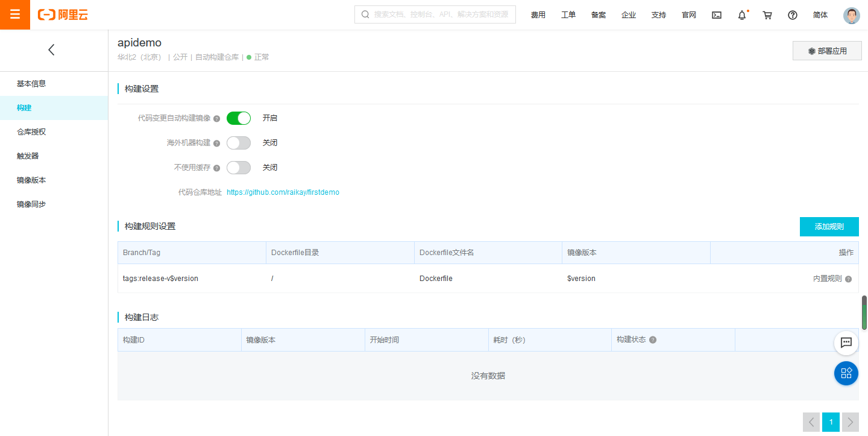The image size is (868, 436).
Task: Collapse sidebar using the back chevron
Action: 51,50
